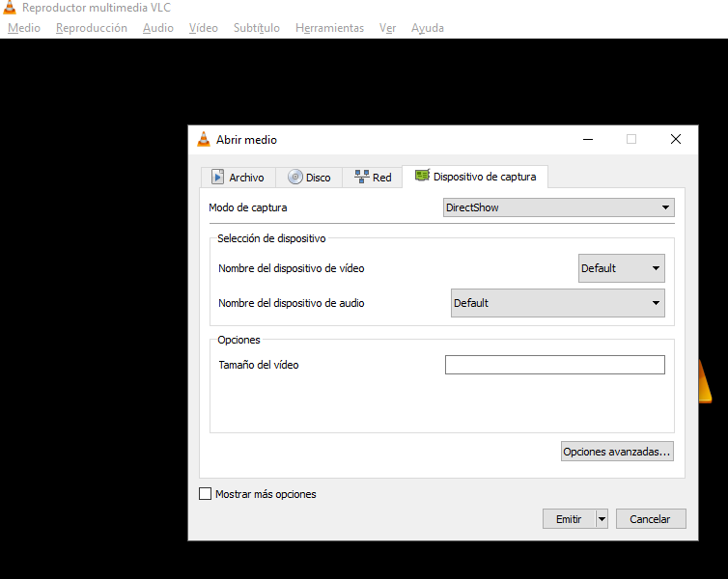The height and width of the screenshot is (579, 728).
Task: Open the Subtítulo menu
Action: point(257,28)
